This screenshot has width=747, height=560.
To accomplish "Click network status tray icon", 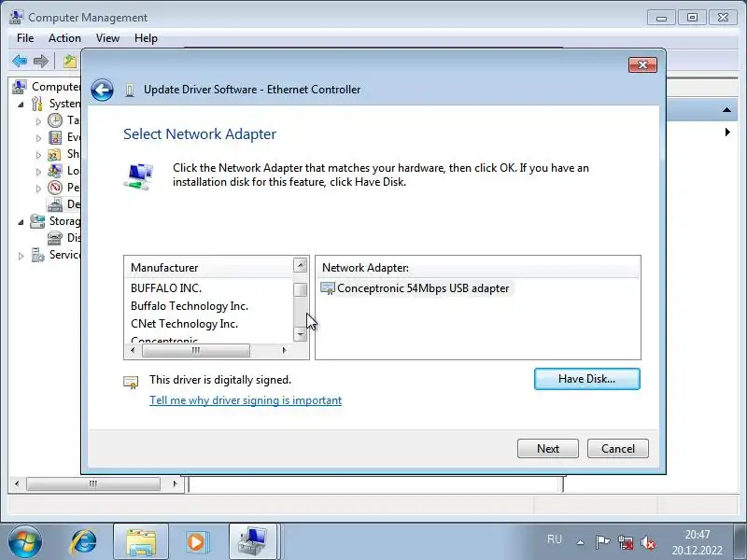I will click(x=626, y=542).
